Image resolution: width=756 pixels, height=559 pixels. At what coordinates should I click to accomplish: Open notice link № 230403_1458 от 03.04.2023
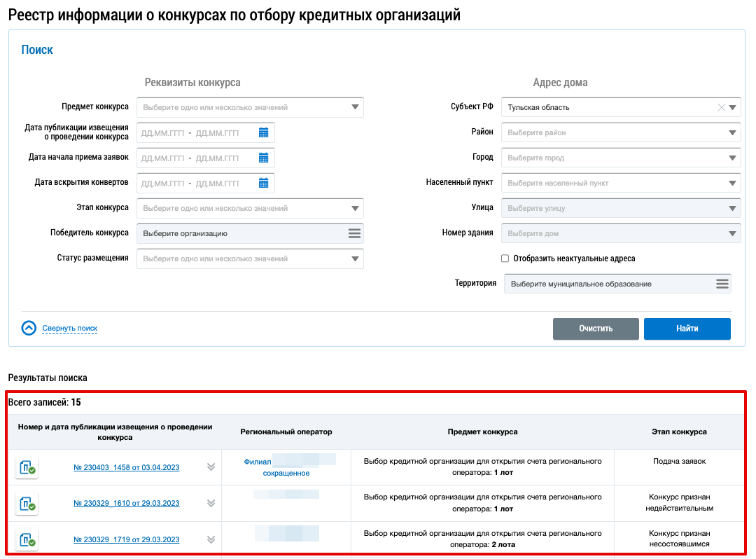[x=126, y=467]
